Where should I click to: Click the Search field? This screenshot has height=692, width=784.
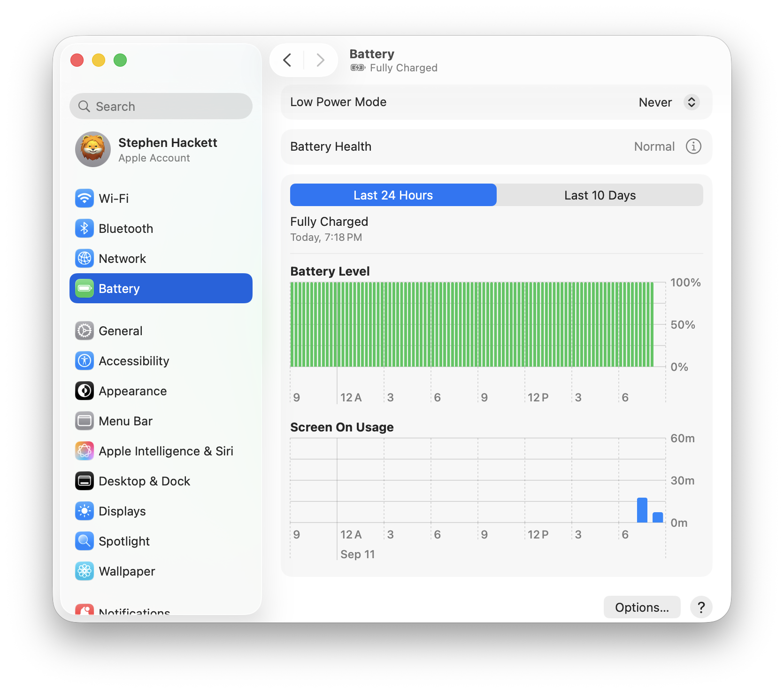[161, 106]
